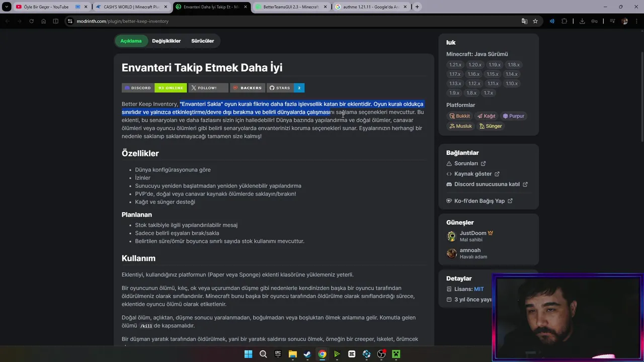Click the Purpur platform tag
The height and width of the screenshot is (362, 644).
coord(514,116)
